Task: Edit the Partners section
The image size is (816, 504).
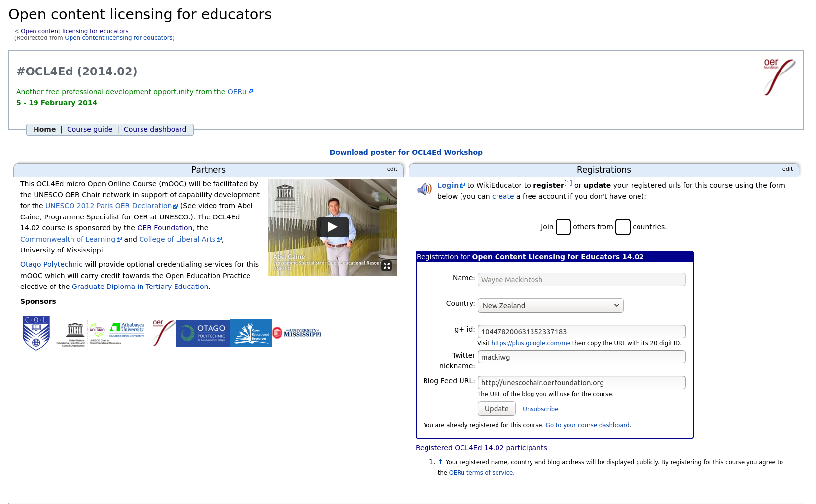Action: [392, 169]
